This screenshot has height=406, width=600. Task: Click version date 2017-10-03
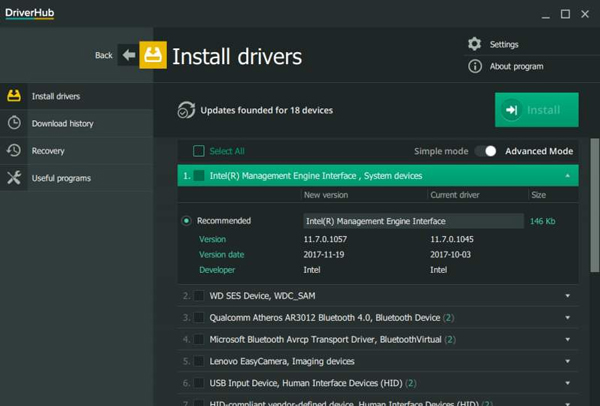pyautogui.click(x=450, y=255)
